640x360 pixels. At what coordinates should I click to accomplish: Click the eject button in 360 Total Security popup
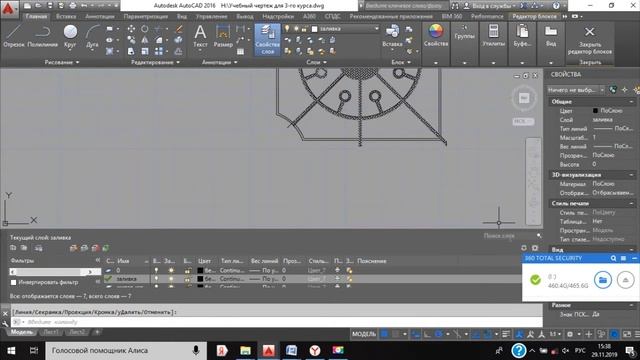pos(625,280)
